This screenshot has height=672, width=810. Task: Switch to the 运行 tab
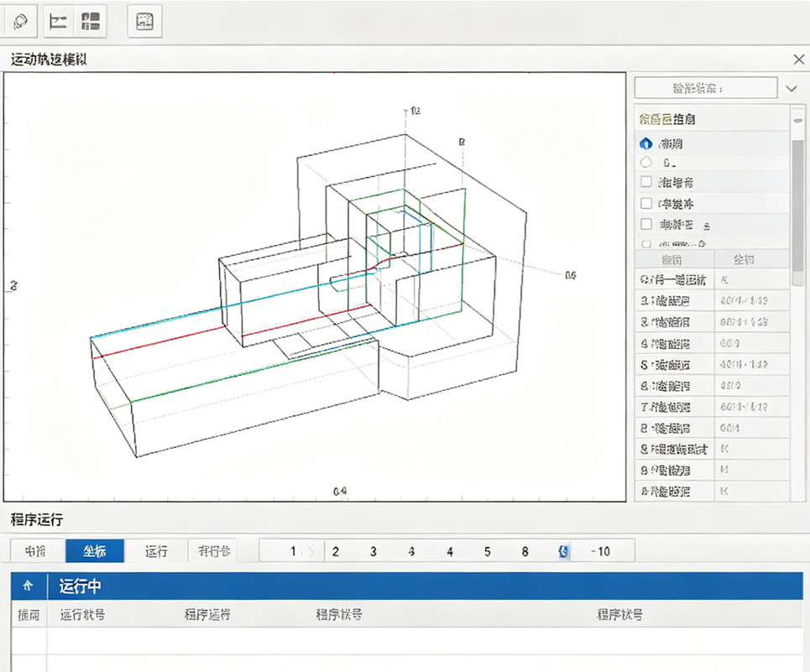(156, 551)
